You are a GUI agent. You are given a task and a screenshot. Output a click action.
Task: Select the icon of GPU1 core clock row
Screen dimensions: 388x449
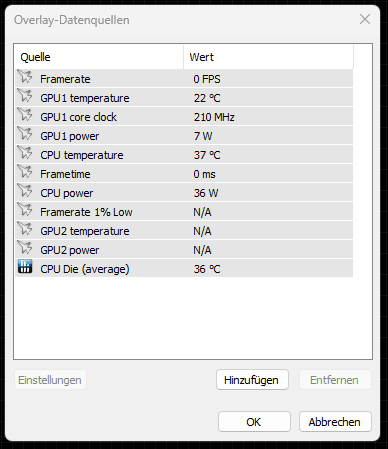tap(25, 115)
